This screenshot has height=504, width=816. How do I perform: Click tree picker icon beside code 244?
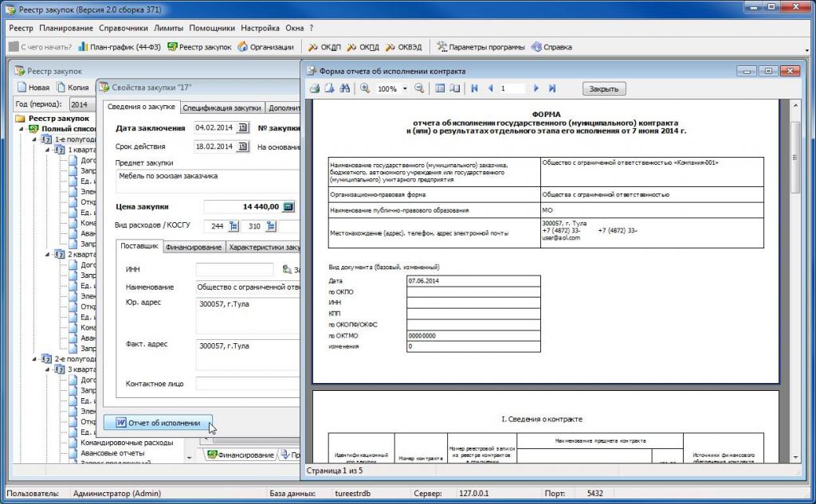(x=234, y=226)
